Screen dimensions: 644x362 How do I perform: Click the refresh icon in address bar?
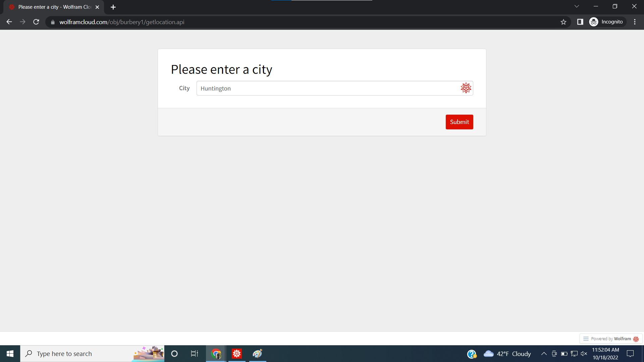pos(36,22)
